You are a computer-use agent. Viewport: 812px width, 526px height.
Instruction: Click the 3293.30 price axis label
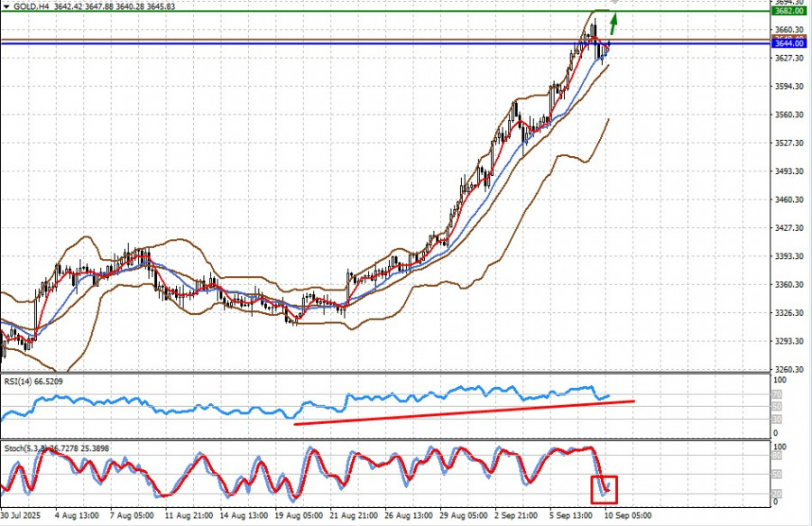point(789,341)
